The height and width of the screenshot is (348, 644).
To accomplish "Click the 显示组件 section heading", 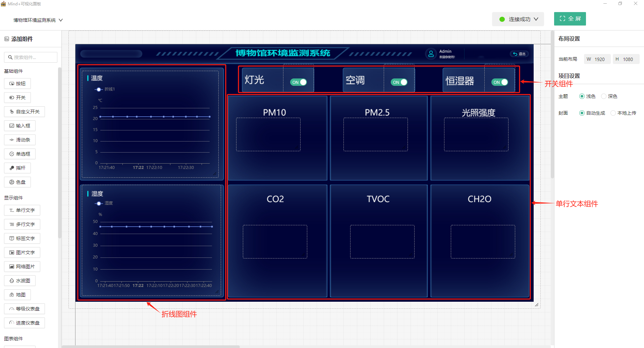I will (x=13, y=198).
